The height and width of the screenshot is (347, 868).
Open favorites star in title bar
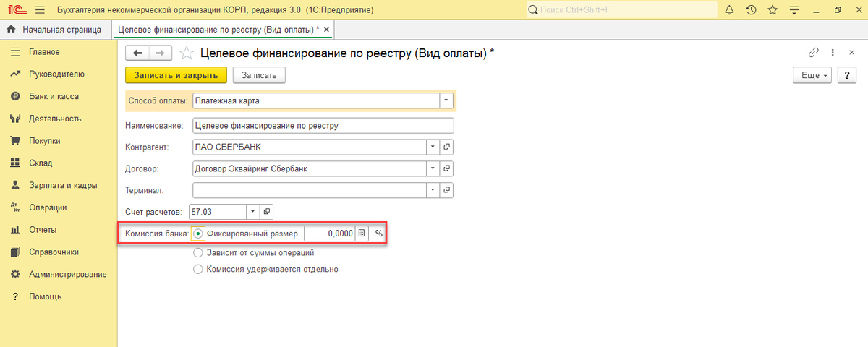pos(773,10)
